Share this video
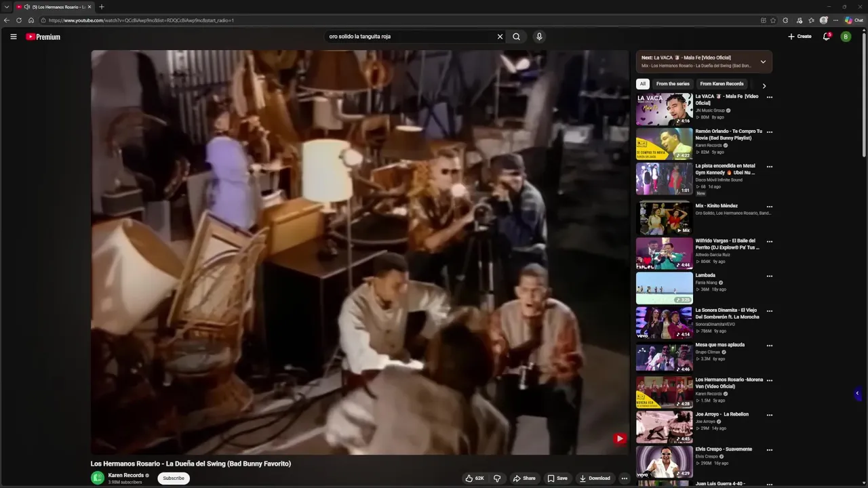Screen dimensions: 868x488 click(524, 479)
